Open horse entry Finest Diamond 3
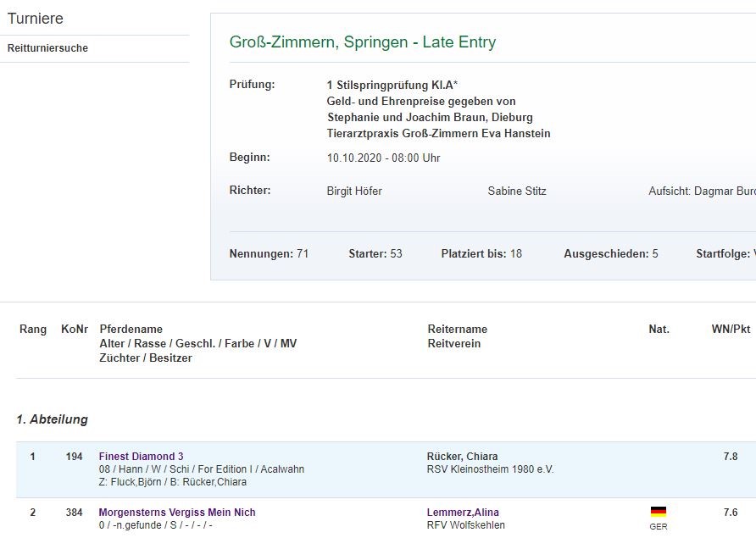756x538 pixels. point(141,457)
